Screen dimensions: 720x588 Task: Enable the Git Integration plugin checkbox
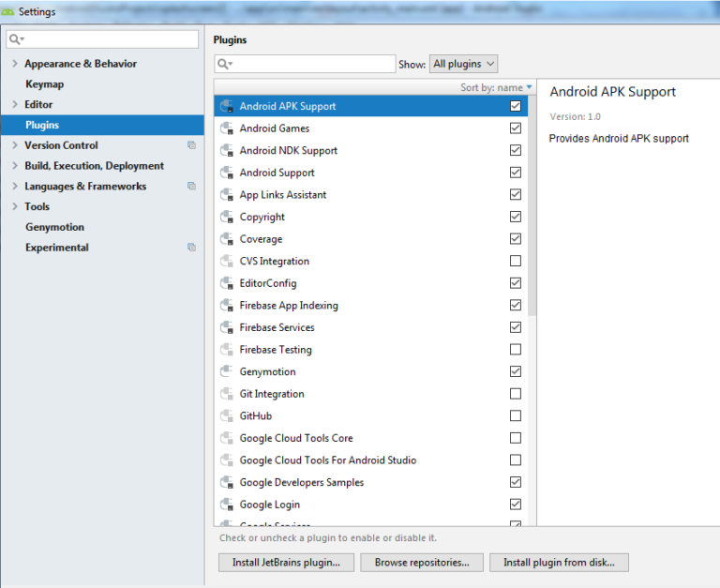pos(516,394)
